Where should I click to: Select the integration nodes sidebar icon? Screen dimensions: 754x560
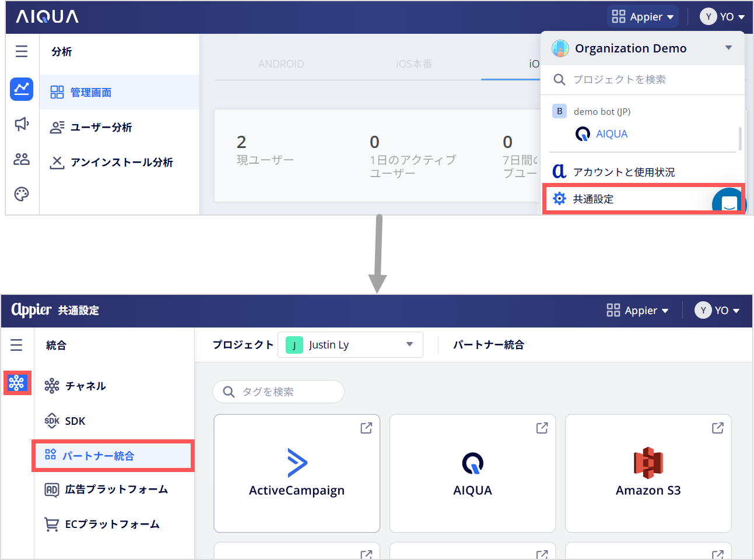pyautogui.click(x=17, y=383)
